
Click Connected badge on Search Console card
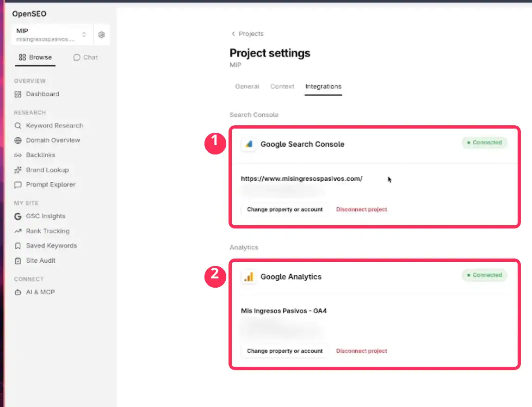pos(484,142)
